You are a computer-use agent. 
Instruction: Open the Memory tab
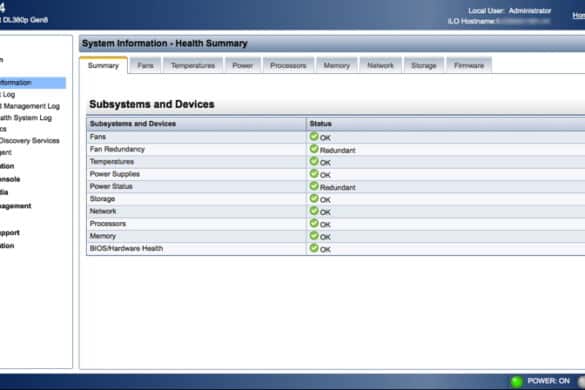(x=337, y=65)
